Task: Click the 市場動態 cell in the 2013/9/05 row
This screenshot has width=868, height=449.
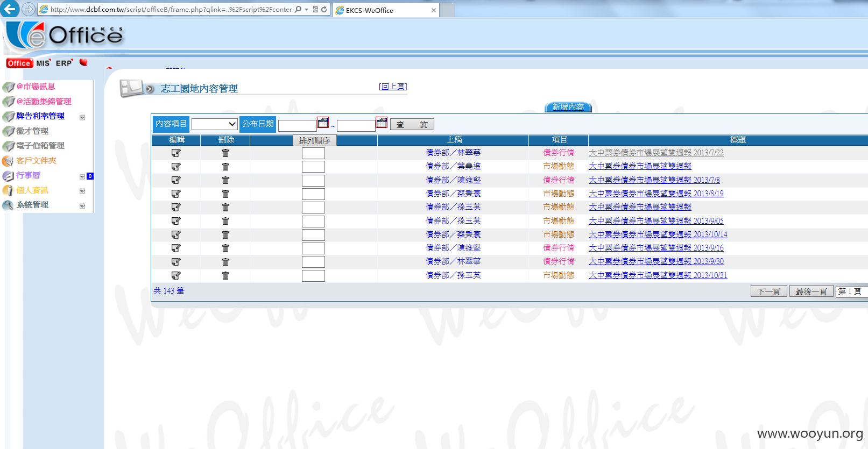Action: click(559, 221)
